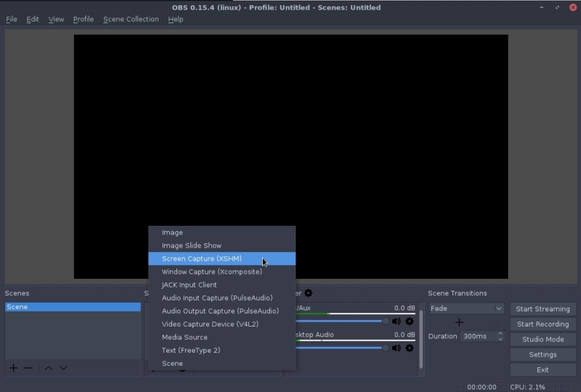Select Window Capture (Xcomposite) source
This screenshot has width=581, height=392.
tap(222, 272)
